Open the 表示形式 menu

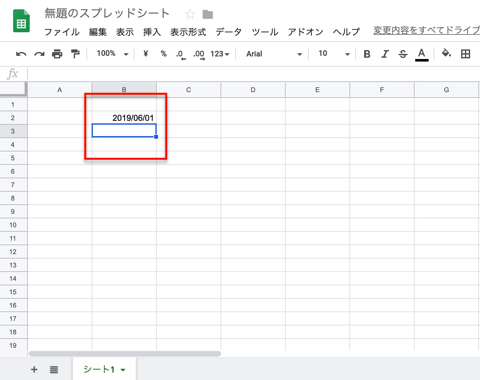coord(188,32)
